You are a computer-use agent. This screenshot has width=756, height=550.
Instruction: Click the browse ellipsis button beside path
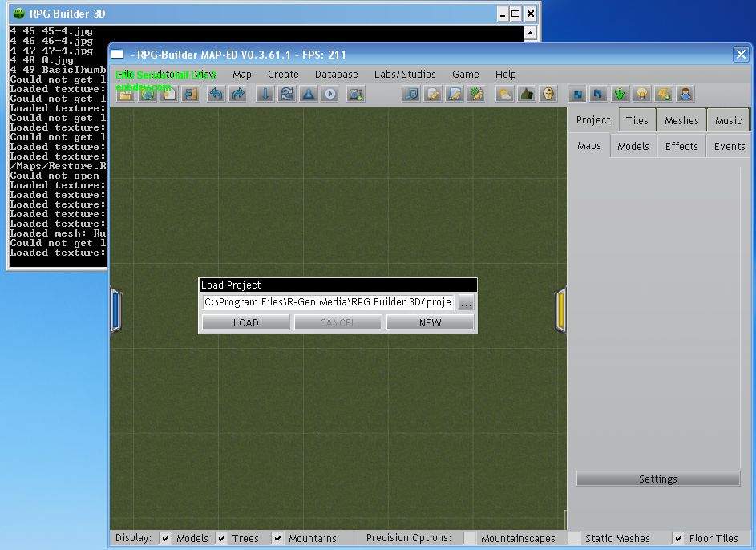click(466, 303)
